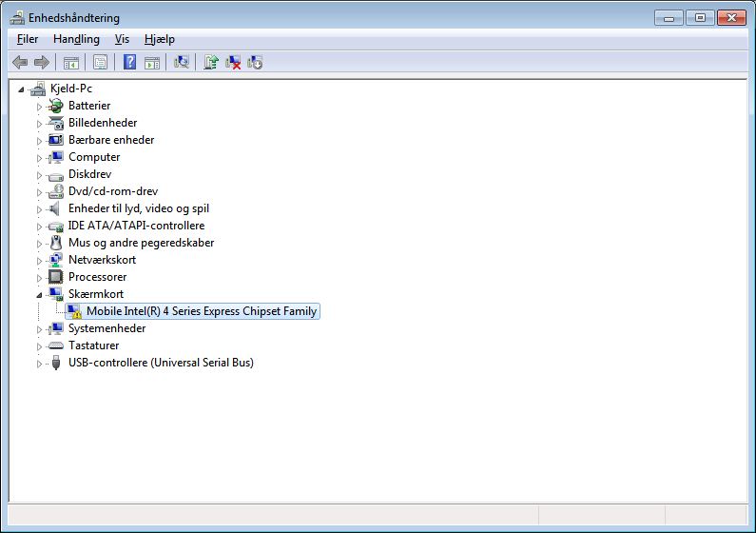The image size is (756, 533).
Task: Click Update driver software toolbar icon
Action: pos(211,63)
